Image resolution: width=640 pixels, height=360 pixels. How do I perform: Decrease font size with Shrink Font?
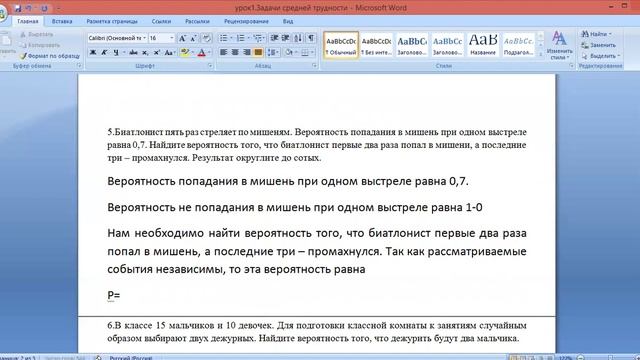pos(193,38)
